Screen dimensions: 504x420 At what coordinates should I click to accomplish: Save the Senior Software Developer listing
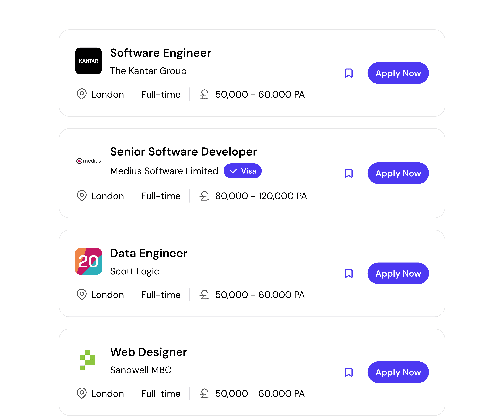pyautogui.click(x=348, y=173)
